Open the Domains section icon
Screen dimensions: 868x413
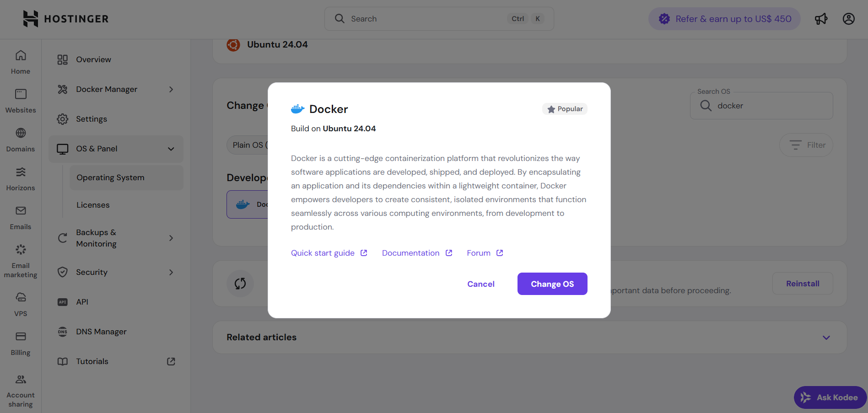(20, 133)
